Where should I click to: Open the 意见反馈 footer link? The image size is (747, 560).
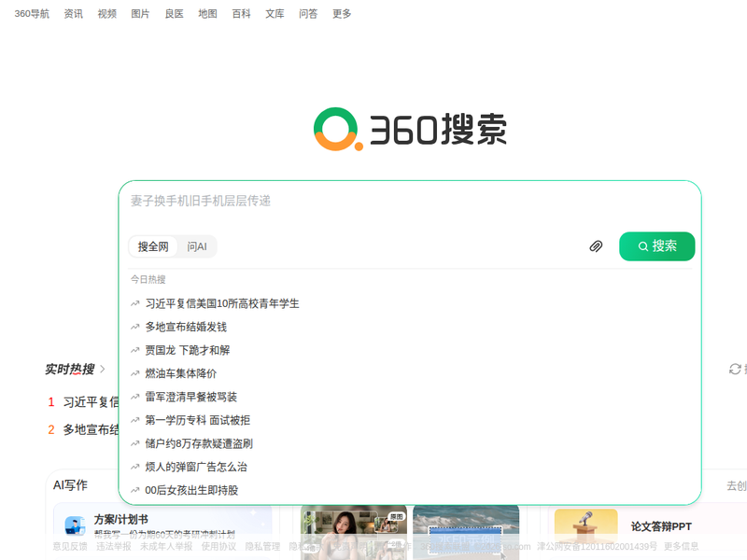[70, 546]
